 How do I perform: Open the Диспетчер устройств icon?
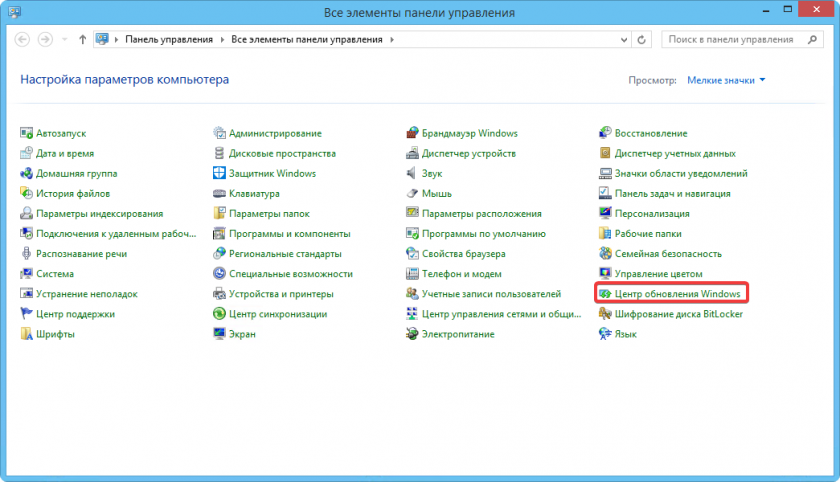click(x=413, y=153)
